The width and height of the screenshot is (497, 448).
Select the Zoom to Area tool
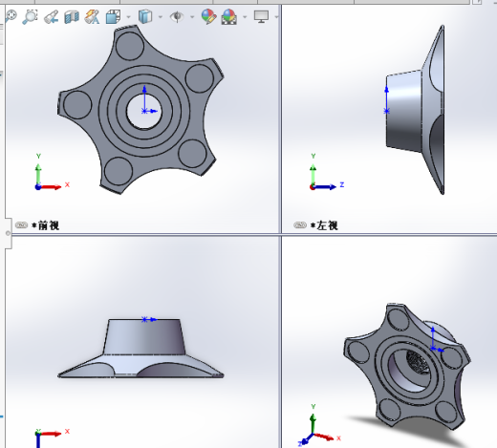pyautogui.click(x=30, y=16)
